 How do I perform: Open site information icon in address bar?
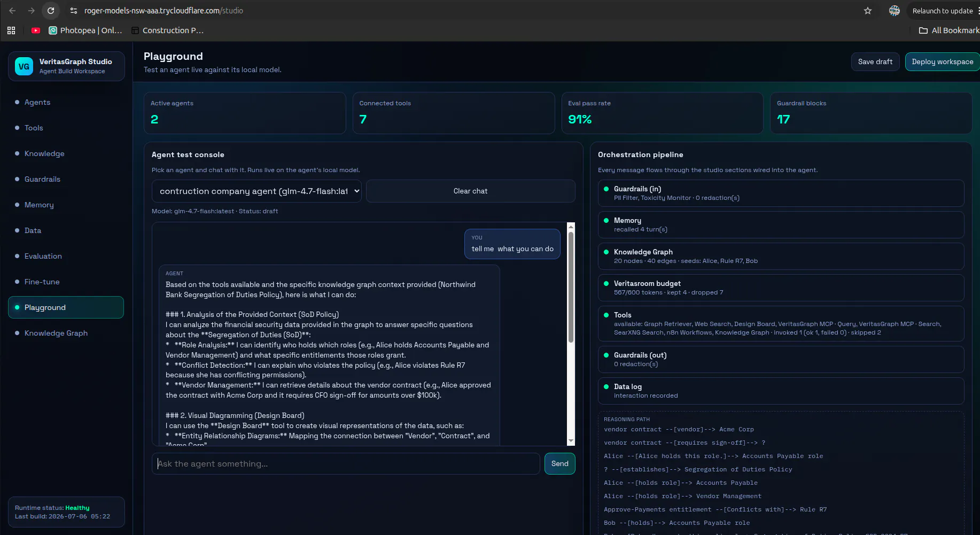(74, 11)
